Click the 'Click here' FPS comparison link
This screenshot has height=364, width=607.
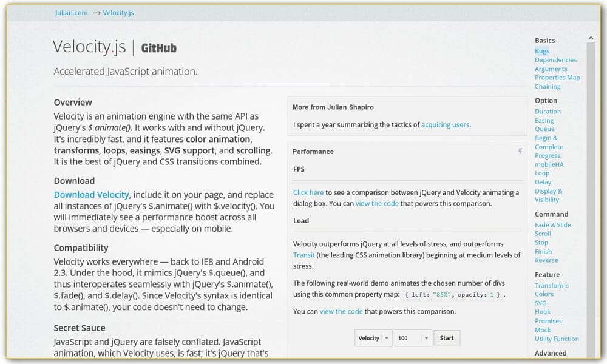coord(308,192)
